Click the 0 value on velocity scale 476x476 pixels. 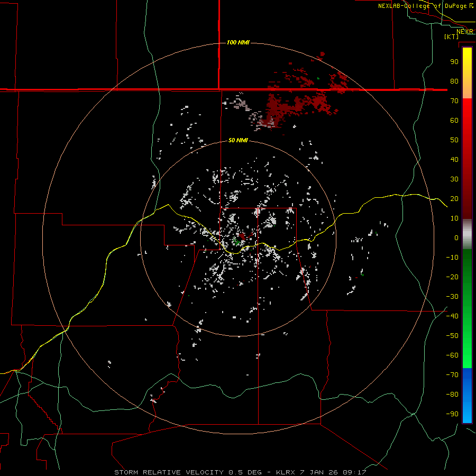456,237
